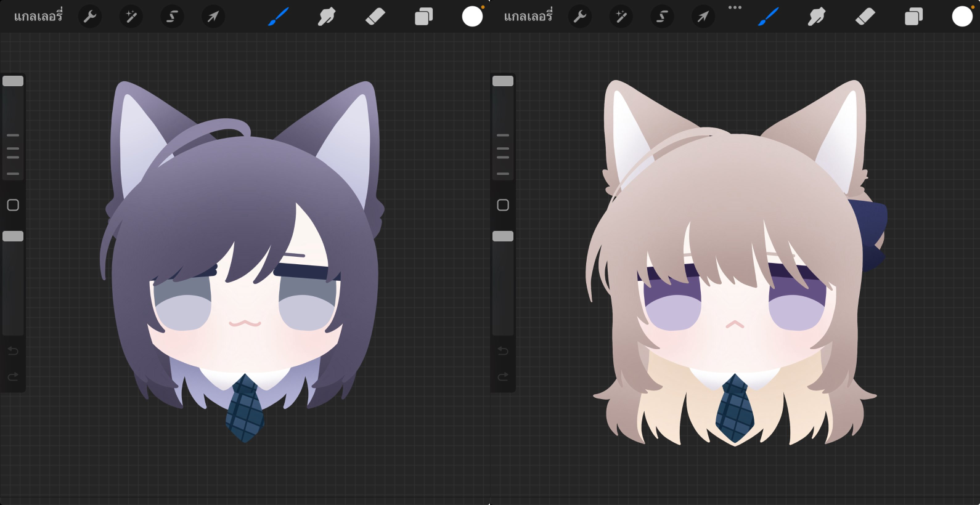Redo the last action in left canvas
The image size is (980, 505).
[13, 376]
